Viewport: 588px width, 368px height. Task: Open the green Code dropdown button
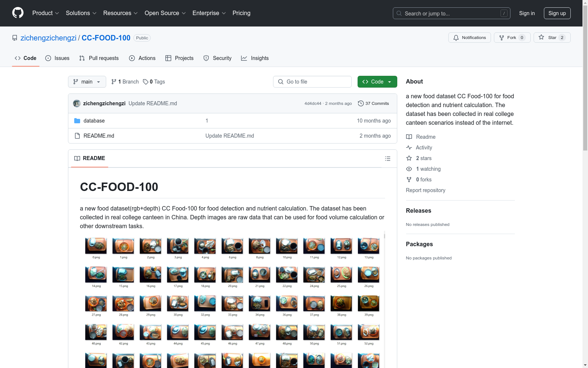[x=377, y=82]
